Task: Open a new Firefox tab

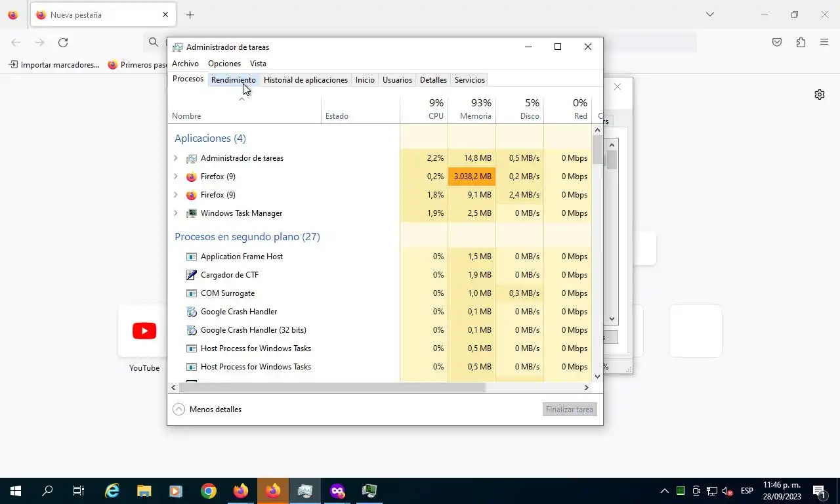Action: coord(190,14)
